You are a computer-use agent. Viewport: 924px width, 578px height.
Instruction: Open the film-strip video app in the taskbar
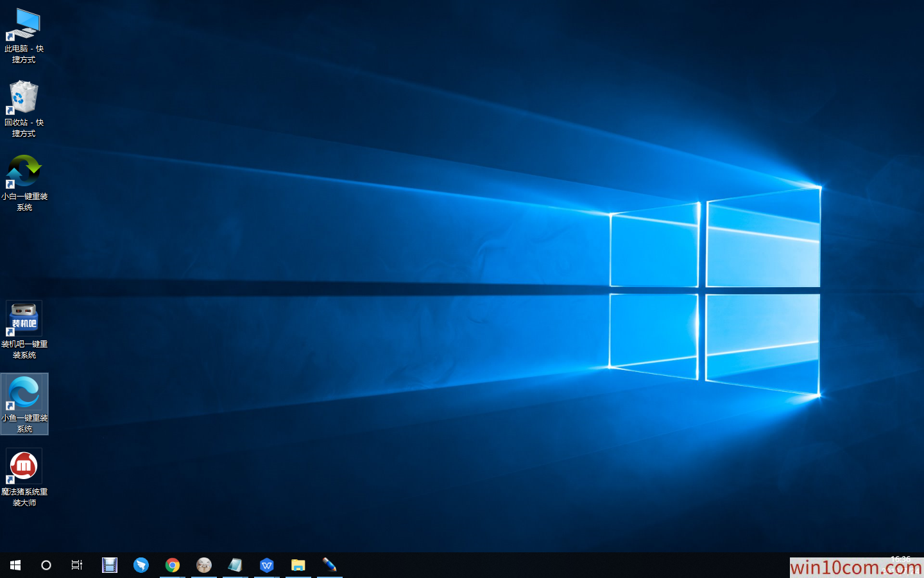click(x=110, y=565)
